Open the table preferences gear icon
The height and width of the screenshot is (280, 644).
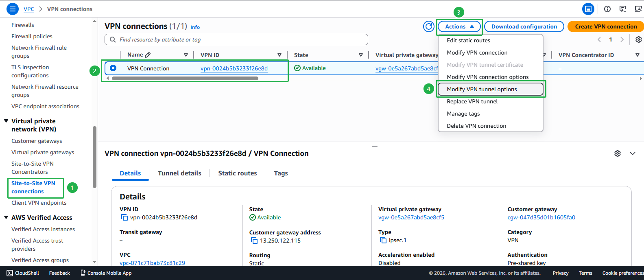[x=639, y=39]
